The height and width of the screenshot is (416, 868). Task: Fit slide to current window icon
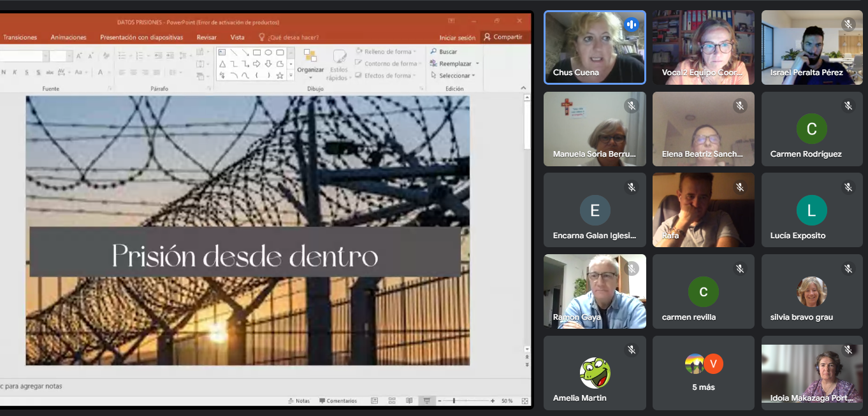(x=524, y=401)
